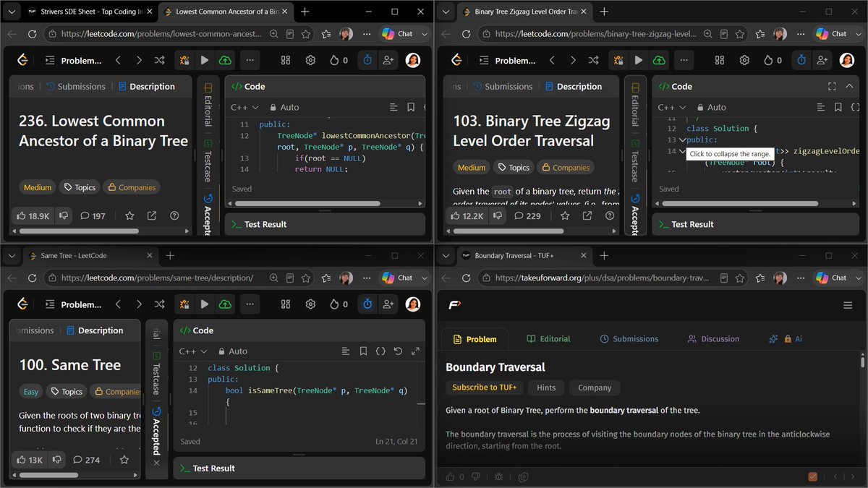This screenshot has height=488, width=868.
Task: Add Zigzag page to browser favorites
Action: 741,34
